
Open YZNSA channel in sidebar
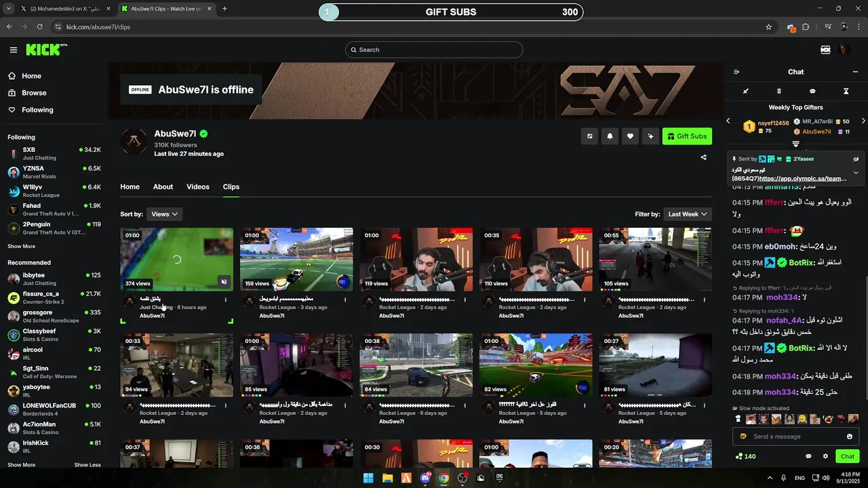[x=54, y=172]
